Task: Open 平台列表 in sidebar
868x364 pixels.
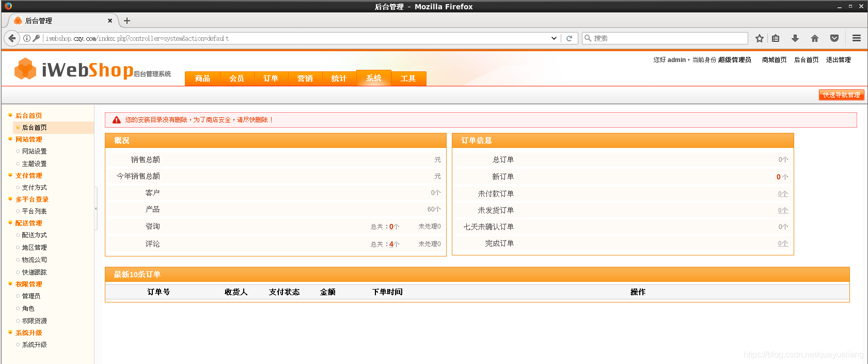Action: tap(34, 211)
